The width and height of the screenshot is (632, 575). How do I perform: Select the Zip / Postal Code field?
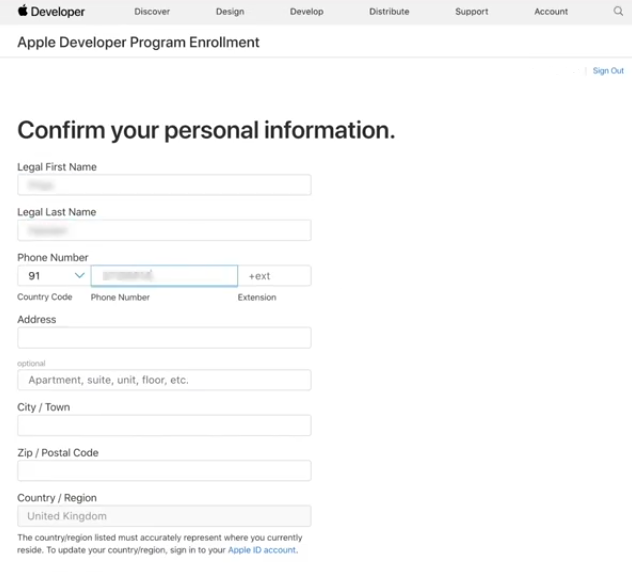[x=164, y=470]
